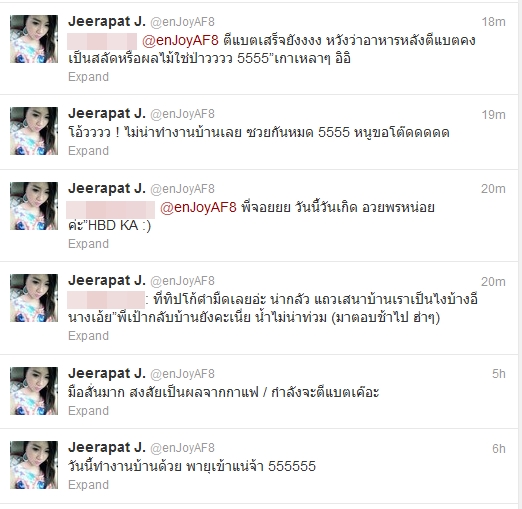Open Jeerapat J. name on 19m tweet
The image size is (522, 509).
(107, 114)
